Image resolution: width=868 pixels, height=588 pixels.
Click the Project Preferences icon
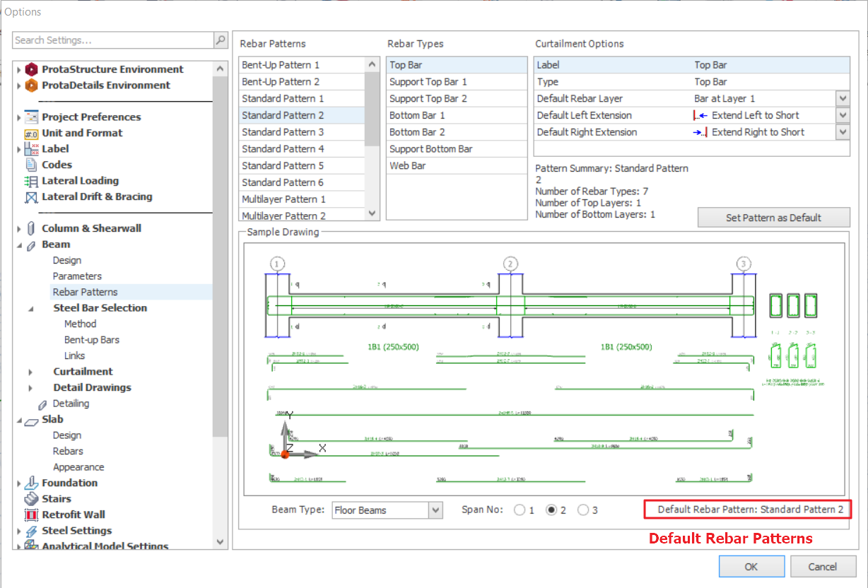(31, 117)
